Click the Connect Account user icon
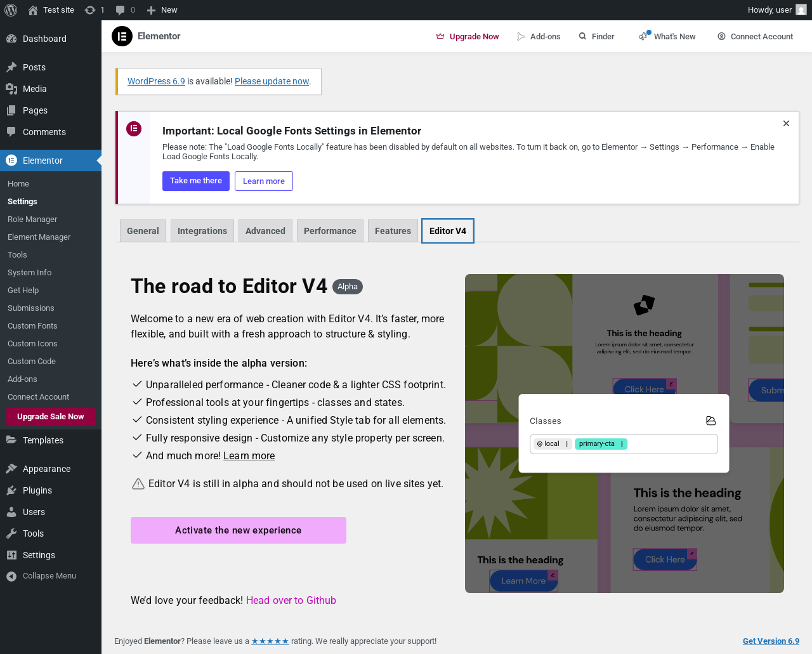812x654 pixels. coord(721,36)
